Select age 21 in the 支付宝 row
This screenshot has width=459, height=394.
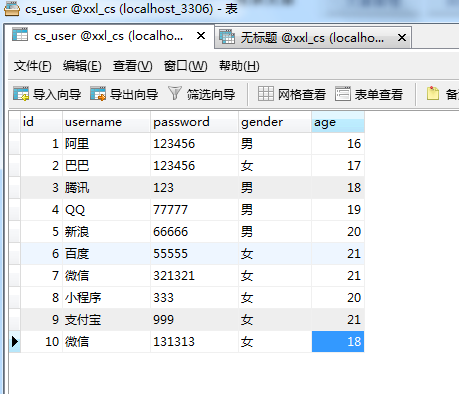point(338,320)
